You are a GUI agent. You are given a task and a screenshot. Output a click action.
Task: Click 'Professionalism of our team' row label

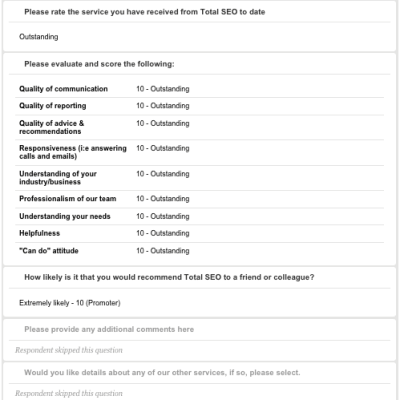click(68, 199)
